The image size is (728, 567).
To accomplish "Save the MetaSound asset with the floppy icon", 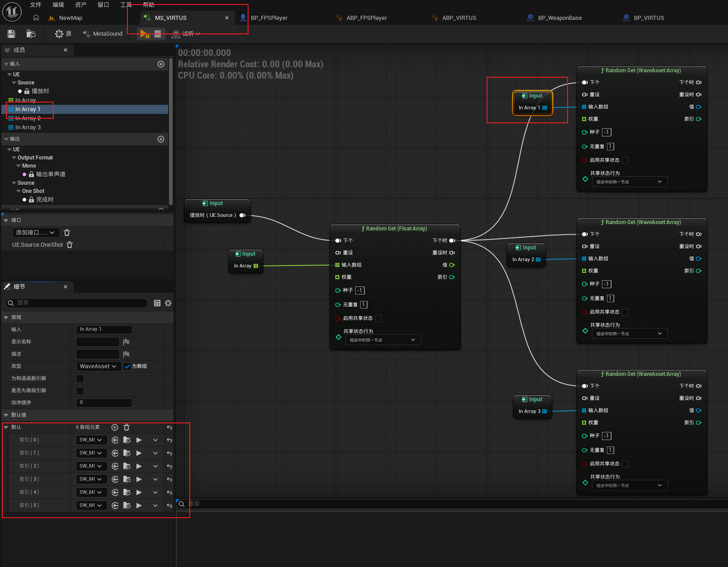I will (x=11, y=34).
